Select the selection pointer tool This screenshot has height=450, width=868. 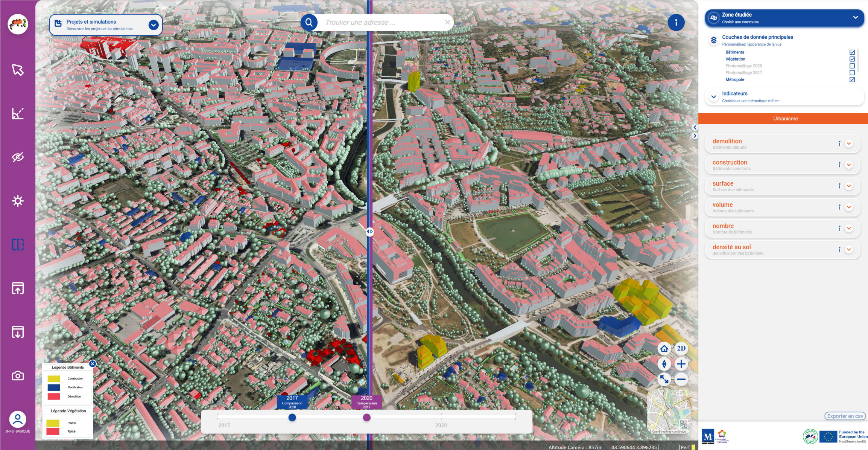pyautogui.click(x=18, y=70)
